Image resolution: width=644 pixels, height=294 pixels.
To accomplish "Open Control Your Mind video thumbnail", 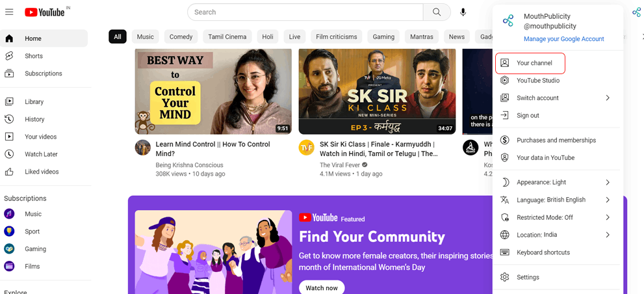I will (213, 91).
